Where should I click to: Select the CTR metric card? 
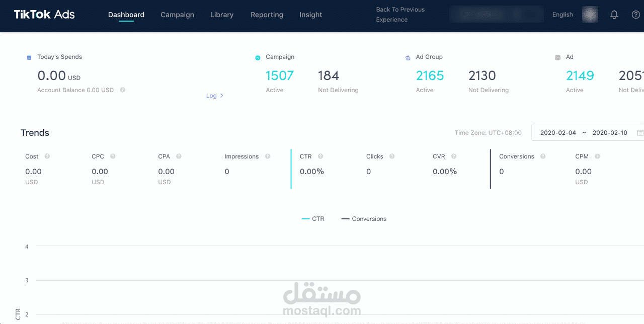pos(327,169)
